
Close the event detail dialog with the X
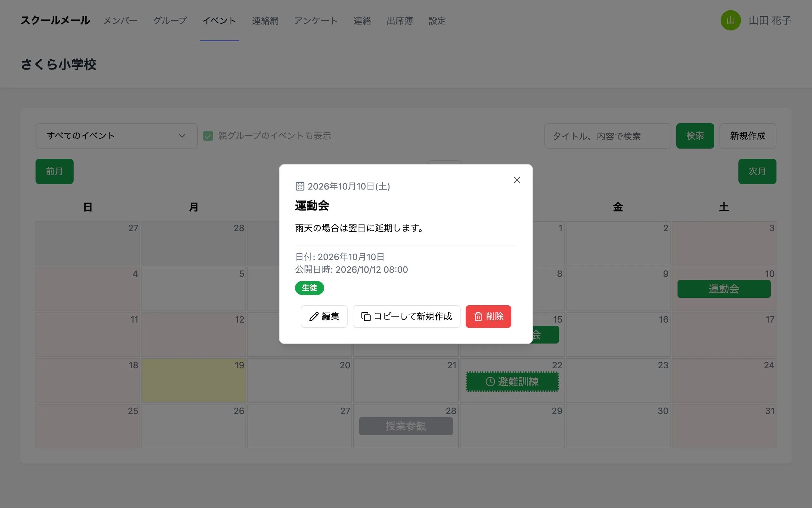[x=517, y=180]
